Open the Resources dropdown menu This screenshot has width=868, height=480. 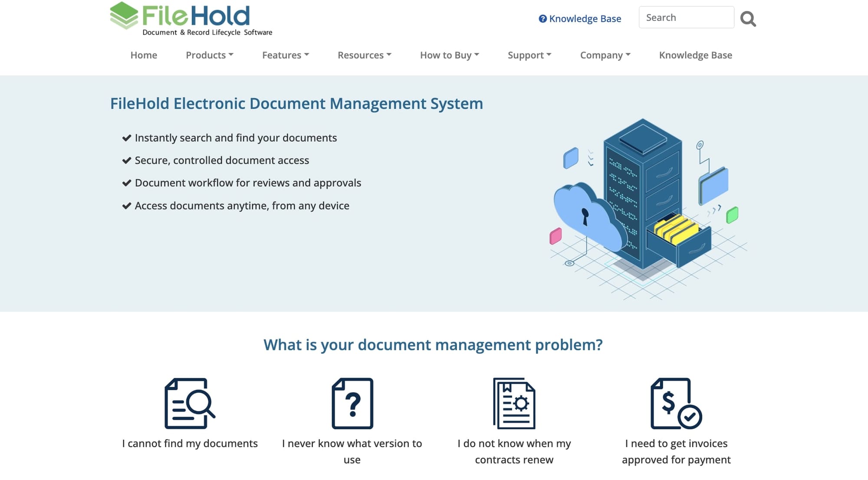pyautogui.click(x=365, y=55)
